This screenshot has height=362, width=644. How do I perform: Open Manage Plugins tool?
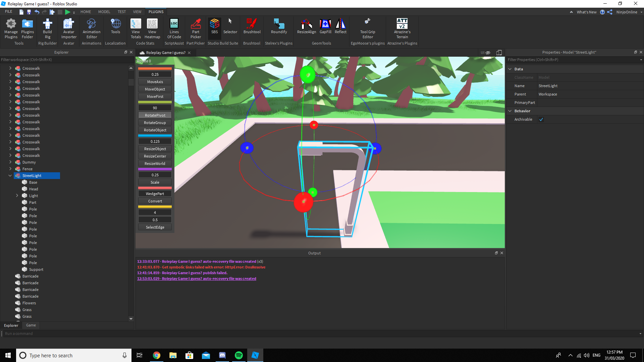11,28
